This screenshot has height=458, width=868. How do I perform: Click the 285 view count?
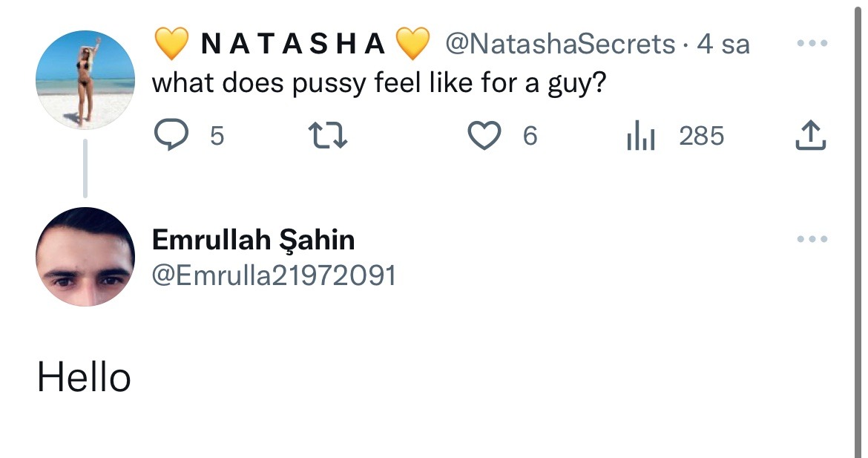(x=701, y=136)
